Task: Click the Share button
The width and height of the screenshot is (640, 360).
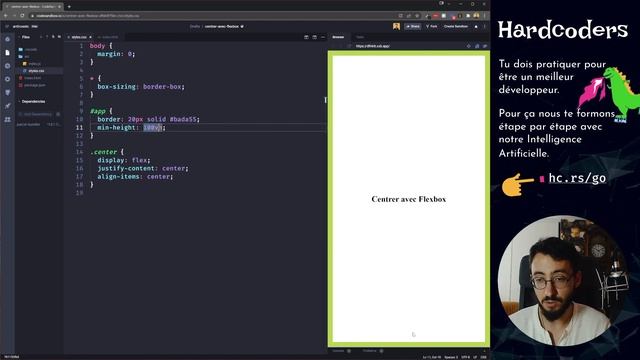Action: pyautogui.click(x=413, y=27)
